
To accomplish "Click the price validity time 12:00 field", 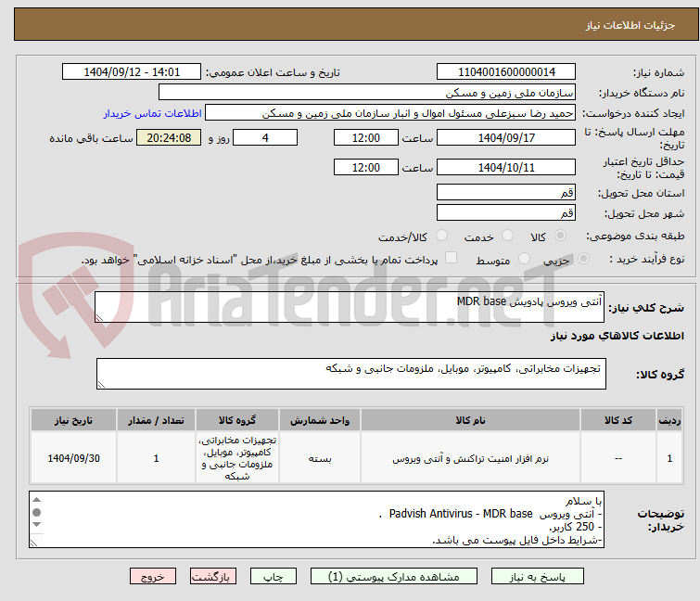I will [366, 167].
